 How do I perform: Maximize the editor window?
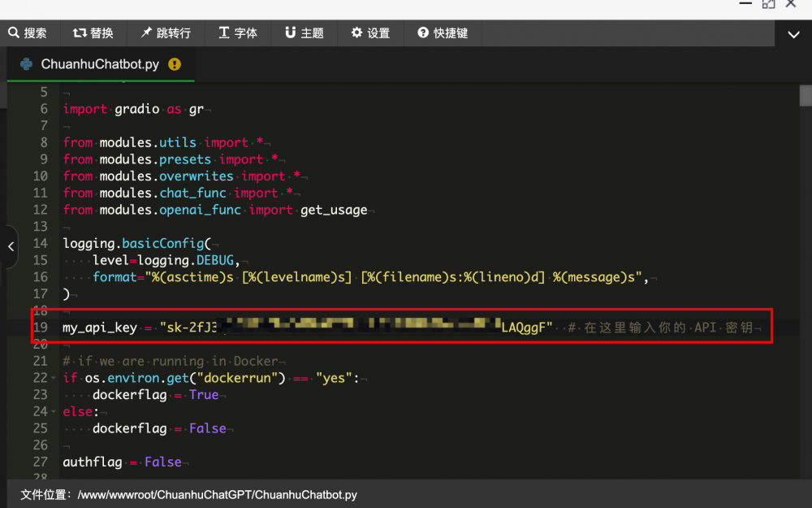(x=768, y=5)
